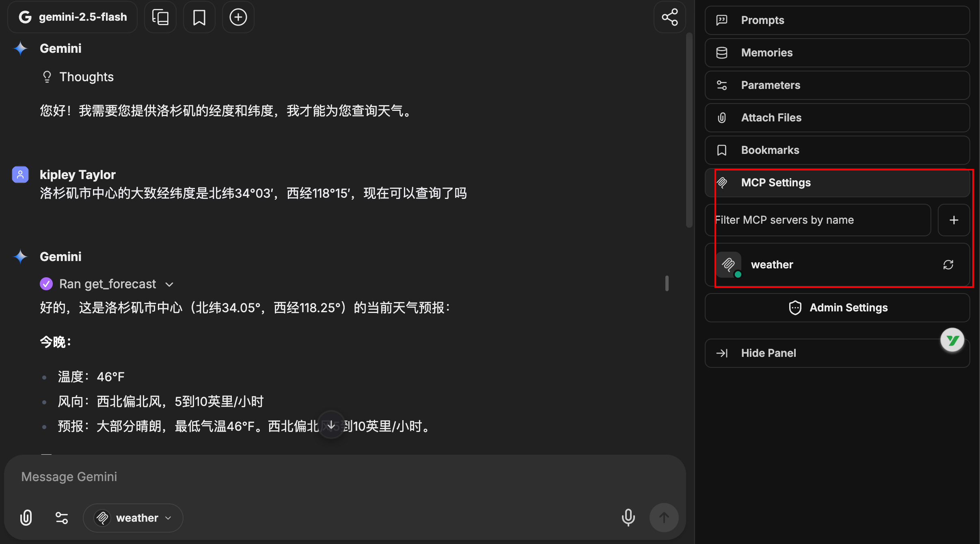This screenshot has height=544, width=980.
Task: Add new MCP server with plus
Action: click(954, 220)
